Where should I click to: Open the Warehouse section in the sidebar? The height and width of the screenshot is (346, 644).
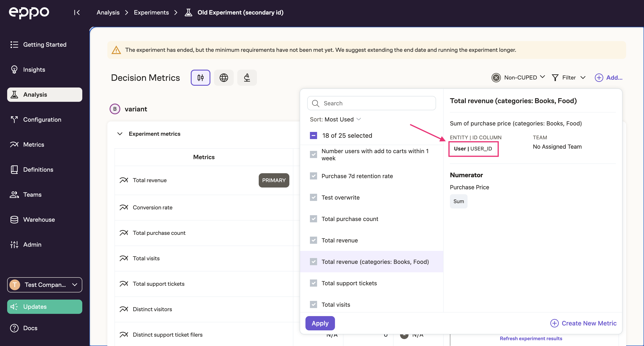pyautogui.click(x=39, y=219)
